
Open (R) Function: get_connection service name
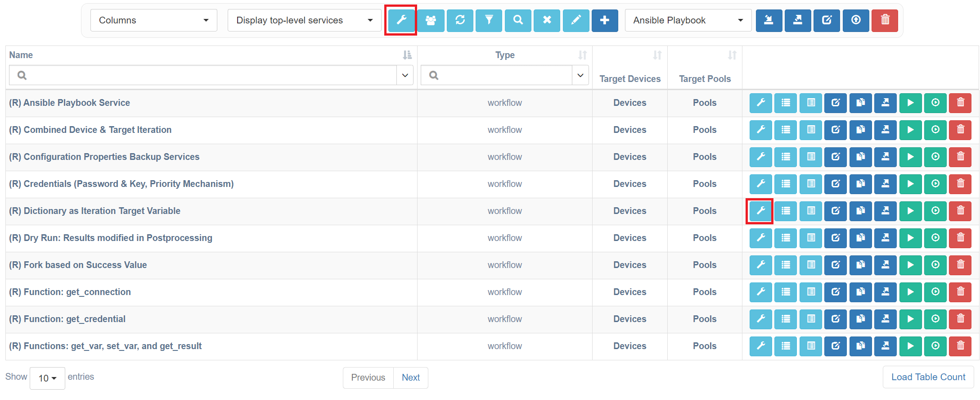click(x=70, y=292)
